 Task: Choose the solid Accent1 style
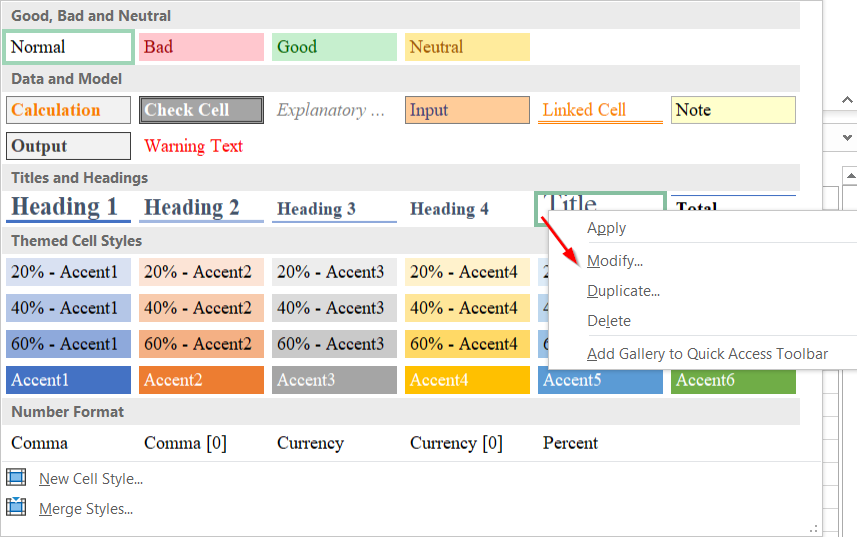pyautogui.click(x=68, y=380)
